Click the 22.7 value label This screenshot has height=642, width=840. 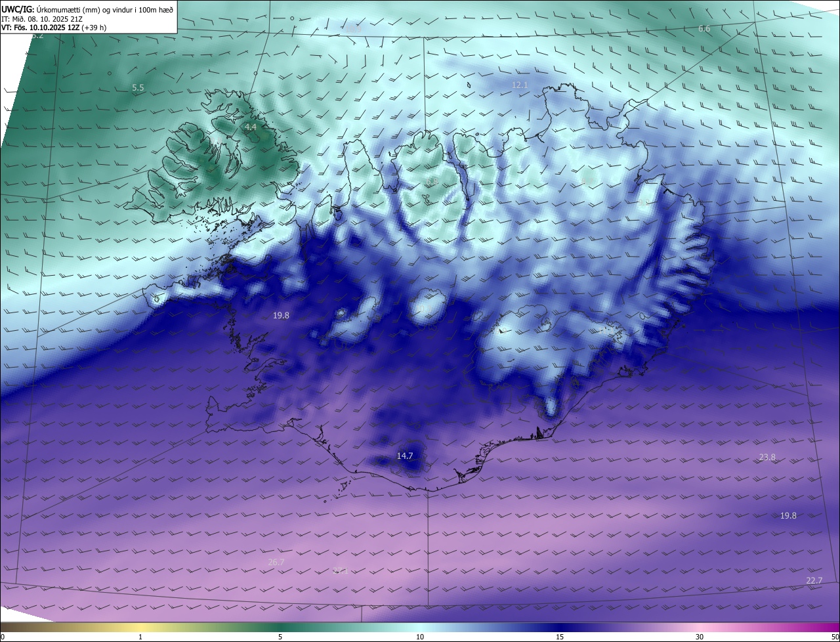coord(814,580)
